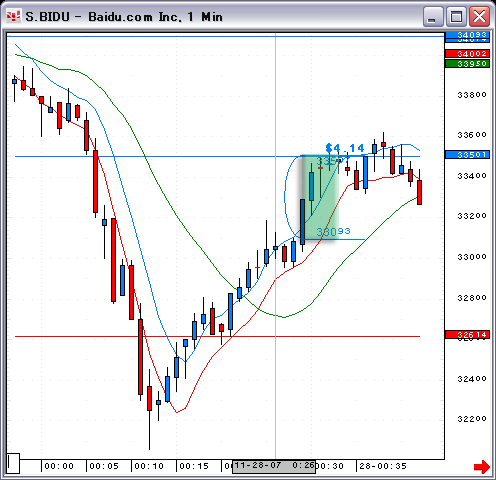
Task: Click the 00:00 time axis label
Action: (x=59, y=466)
